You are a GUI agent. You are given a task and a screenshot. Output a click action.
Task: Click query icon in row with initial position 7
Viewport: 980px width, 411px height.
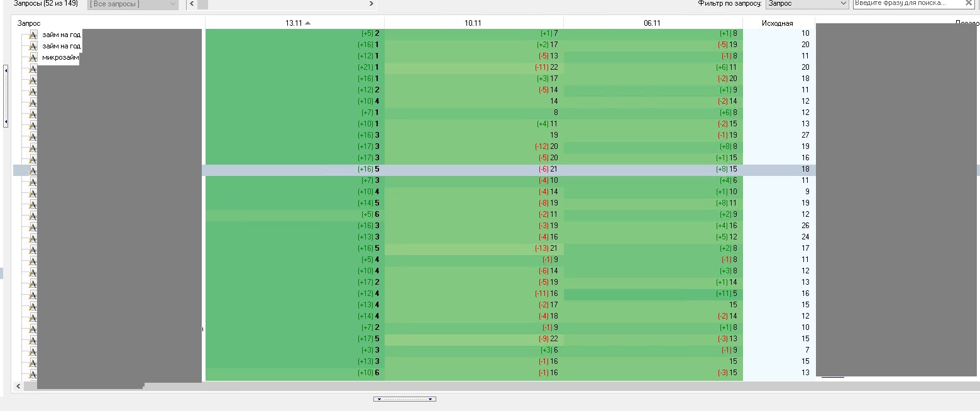point(33,351)
